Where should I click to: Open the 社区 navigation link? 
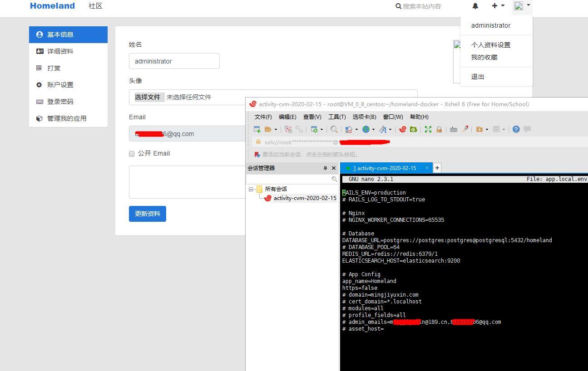pyautogui.click(x=95, y=6)
